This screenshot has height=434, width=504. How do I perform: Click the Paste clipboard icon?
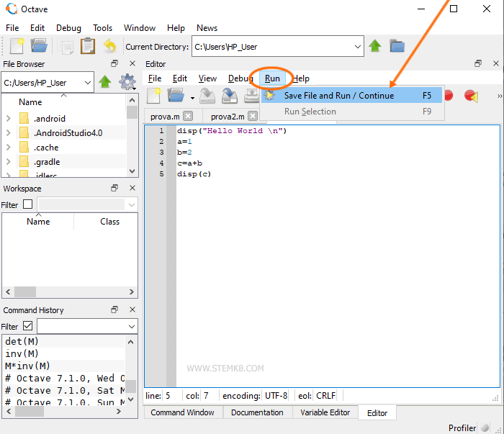(x=87, y=46)
